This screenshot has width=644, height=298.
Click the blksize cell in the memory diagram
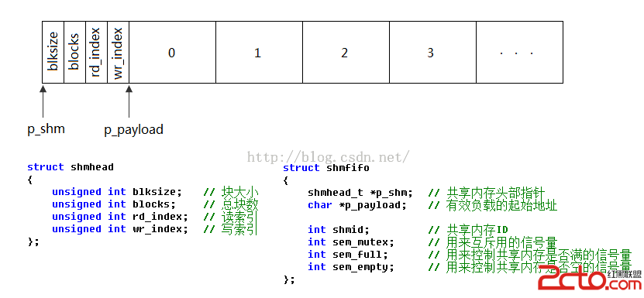(53, 52)
